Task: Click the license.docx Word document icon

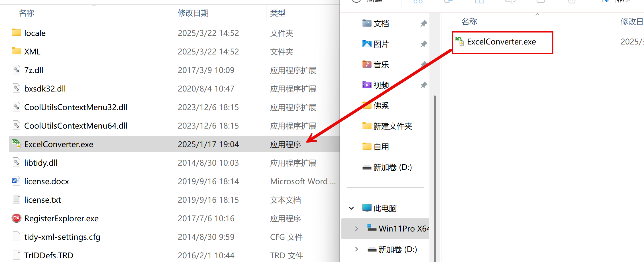Action: 16,181
